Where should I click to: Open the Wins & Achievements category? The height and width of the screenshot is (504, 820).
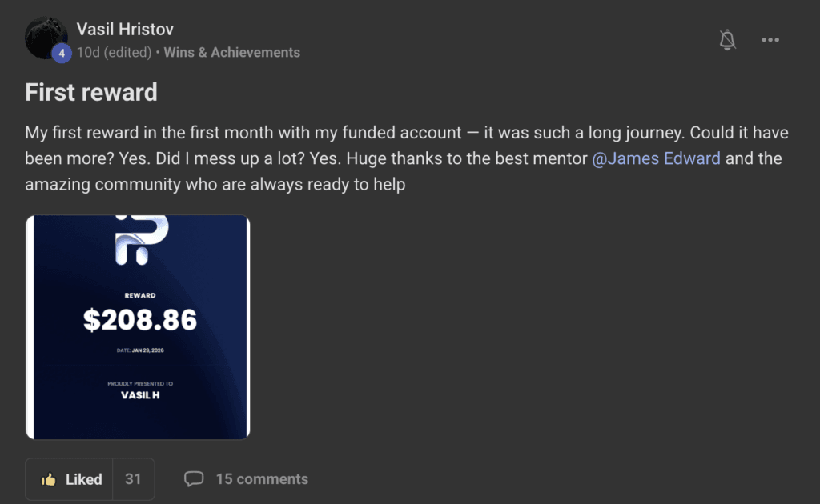point(232,53)
